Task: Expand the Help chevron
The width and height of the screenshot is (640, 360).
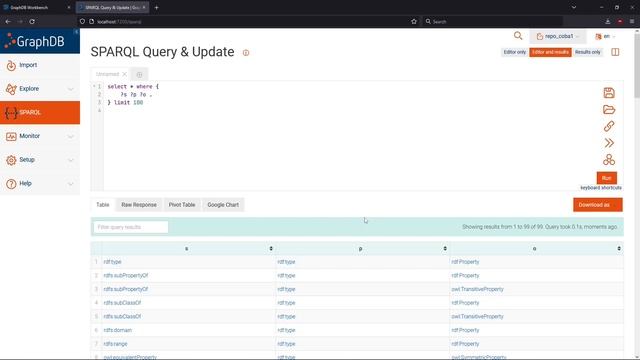Action: point(71,184)
